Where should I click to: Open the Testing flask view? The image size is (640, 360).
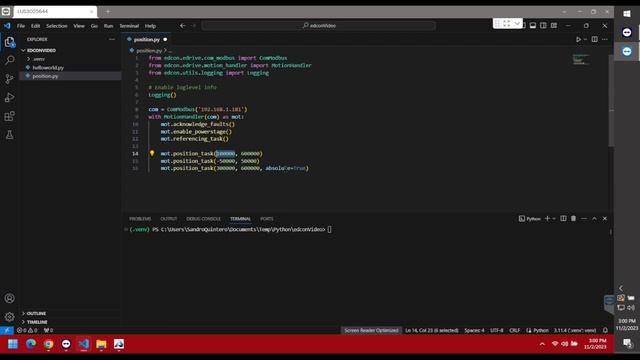(x=9, y=135)
